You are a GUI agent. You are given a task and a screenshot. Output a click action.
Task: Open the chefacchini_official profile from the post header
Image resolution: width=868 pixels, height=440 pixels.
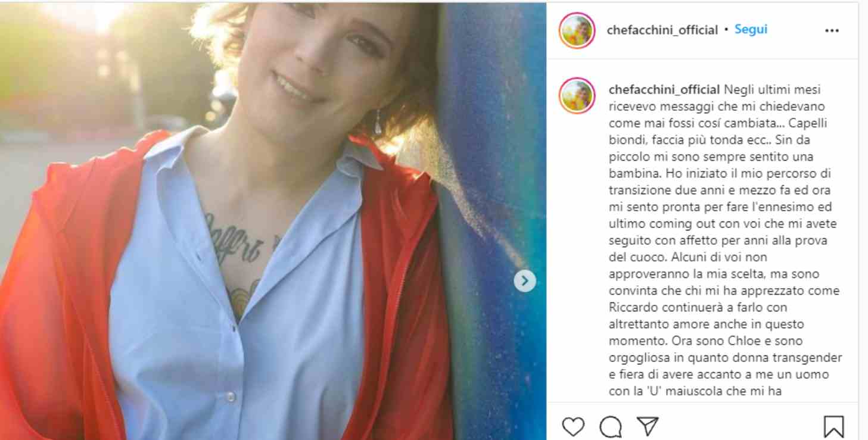[662, 30]
